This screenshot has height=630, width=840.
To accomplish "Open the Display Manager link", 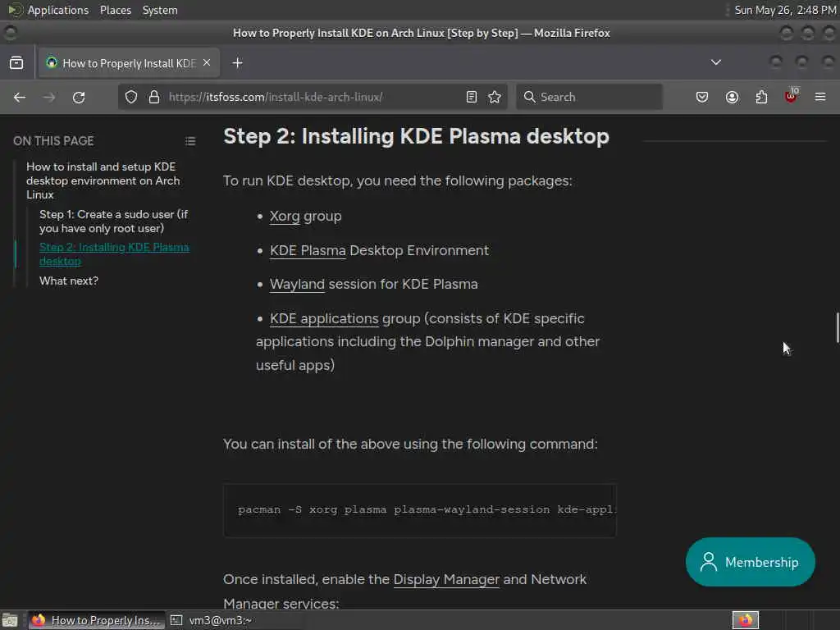I will (446, 580).
